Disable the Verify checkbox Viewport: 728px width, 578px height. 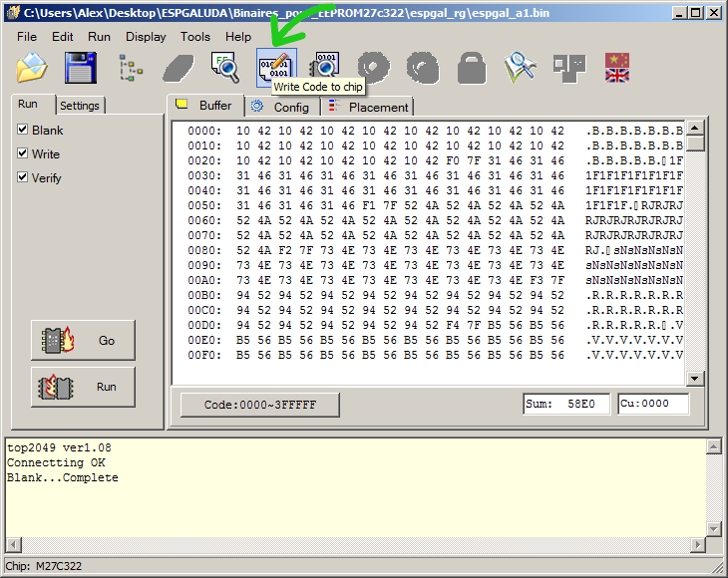click(x=23, y=178)
